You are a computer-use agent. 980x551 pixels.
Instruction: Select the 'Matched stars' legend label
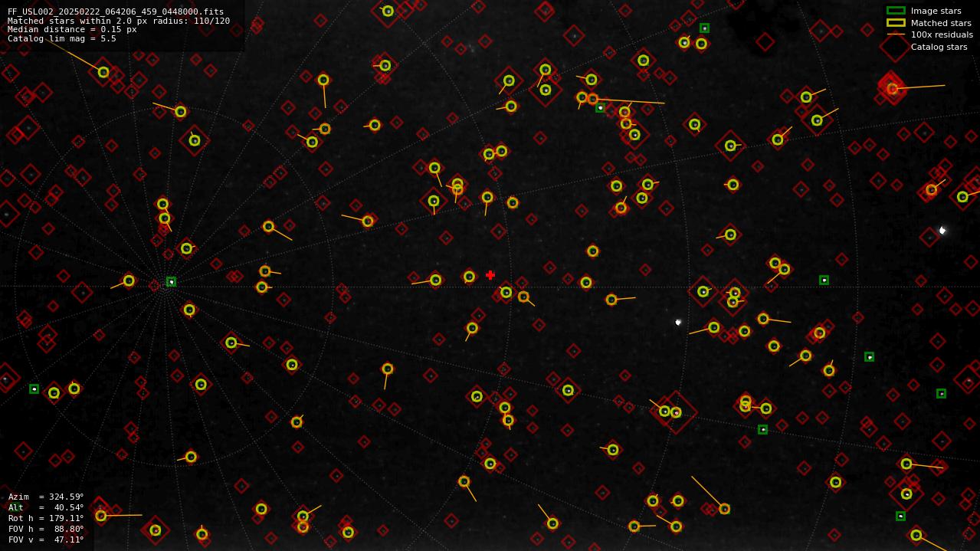point(941,23)
